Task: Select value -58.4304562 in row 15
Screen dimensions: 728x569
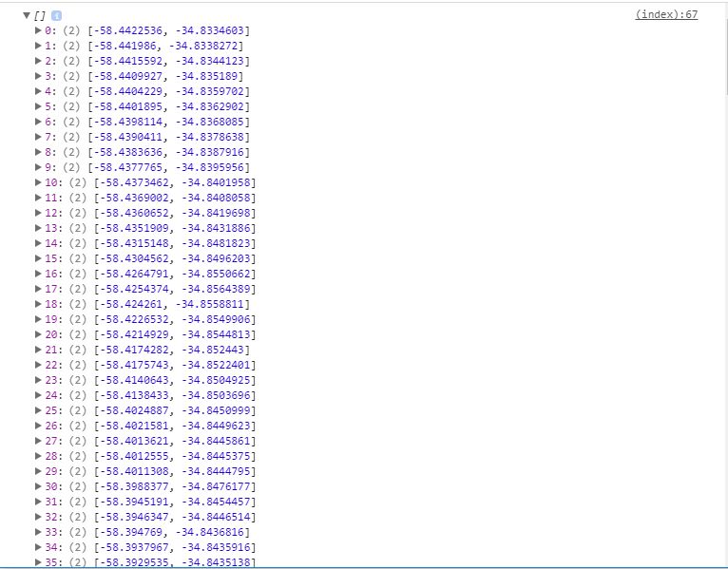Action: tap(135, 258)
